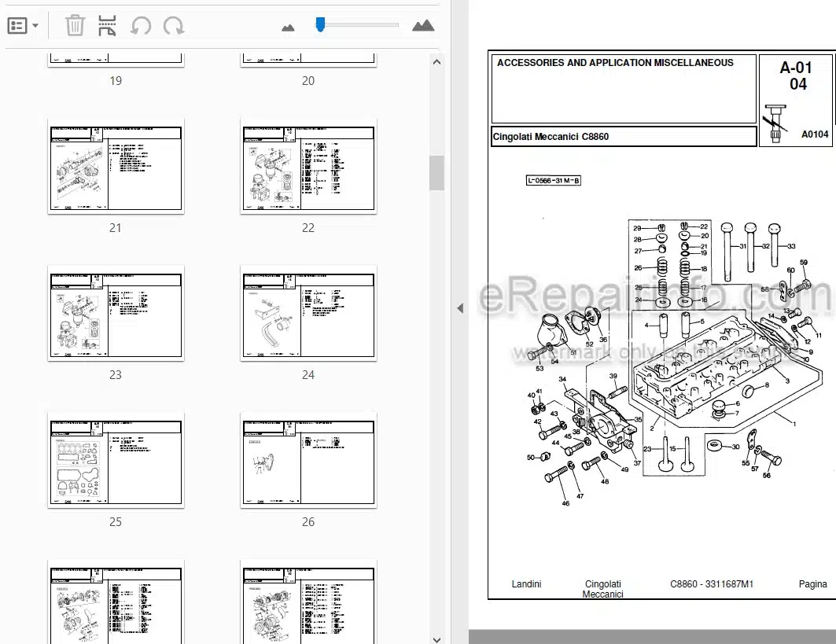Open the thumbnail options menu icon
This screenshot has height=644, width=836.
[17, 26]
